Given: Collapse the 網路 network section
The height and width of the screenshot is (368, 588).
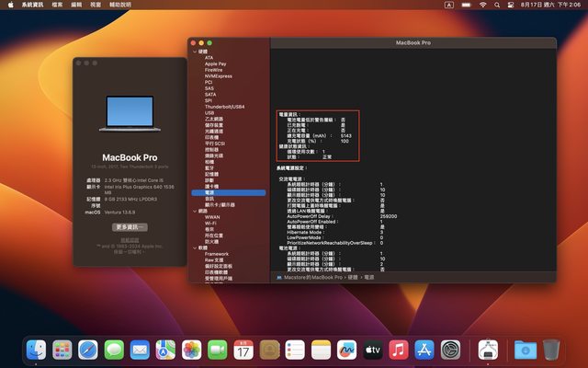Looking at the screenshot, I should [x=194, y=210].
